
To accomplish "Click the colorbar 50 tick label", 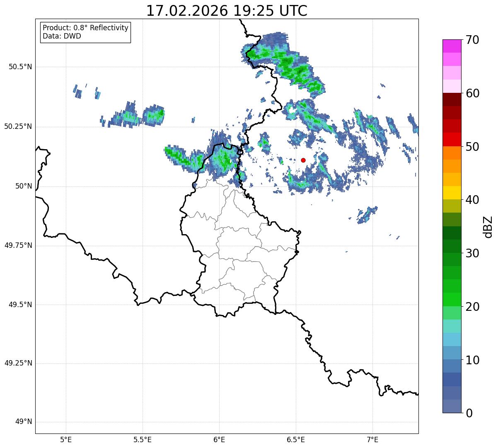I will [472, 147].
